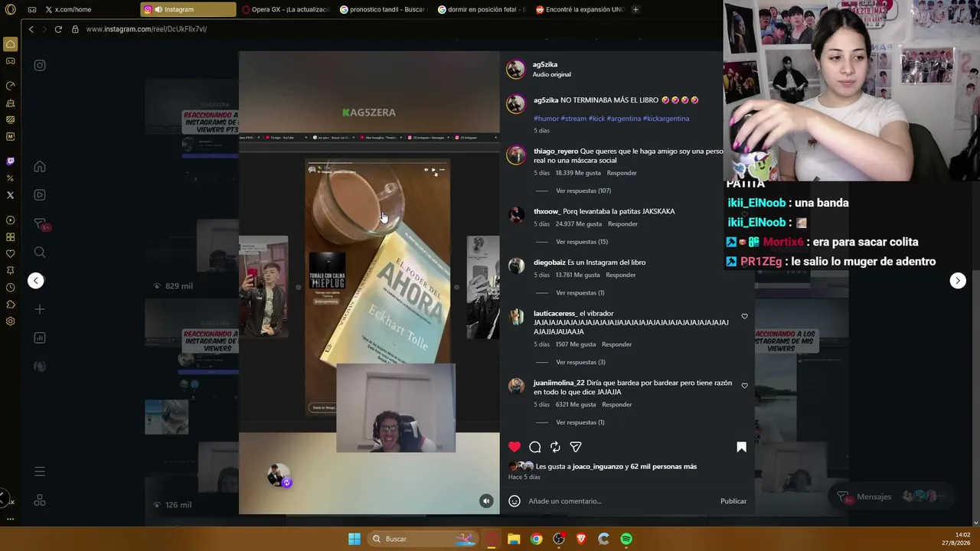Go back to the previous page
The height and width of the screenshot is (551, 980).
click(x=31, y=29)
